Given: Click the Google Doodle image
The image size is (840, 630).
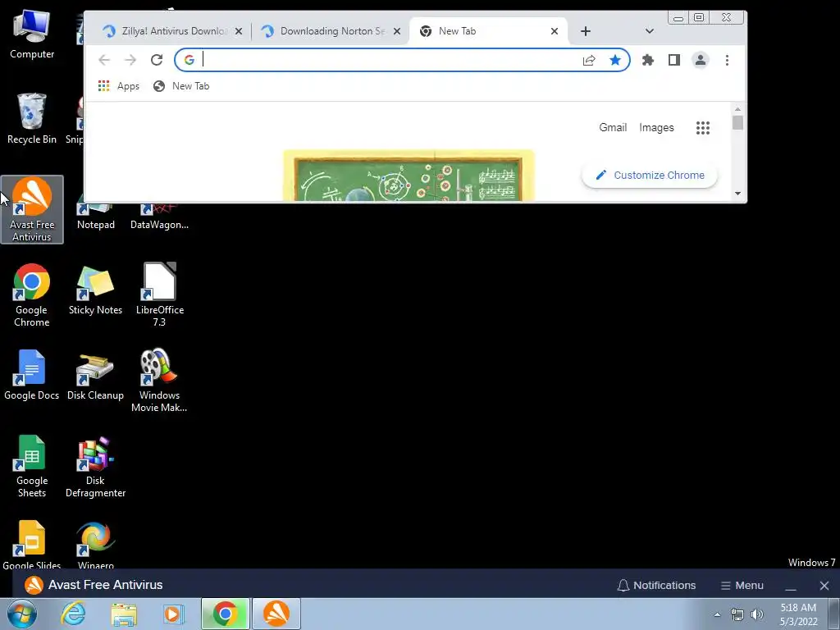Looking at the screenshot, I should (x=409, y=176).
